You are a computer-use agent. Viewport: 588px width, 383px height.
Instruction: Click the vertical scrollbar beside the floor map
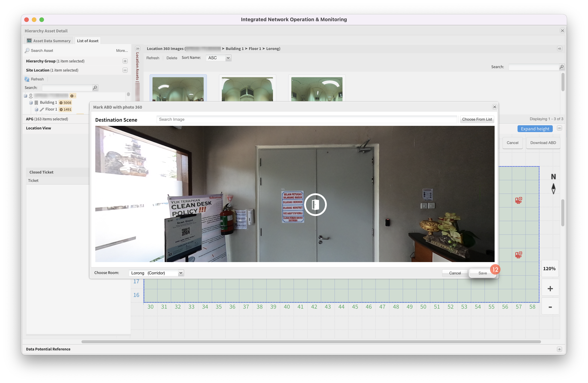(563, 213)
